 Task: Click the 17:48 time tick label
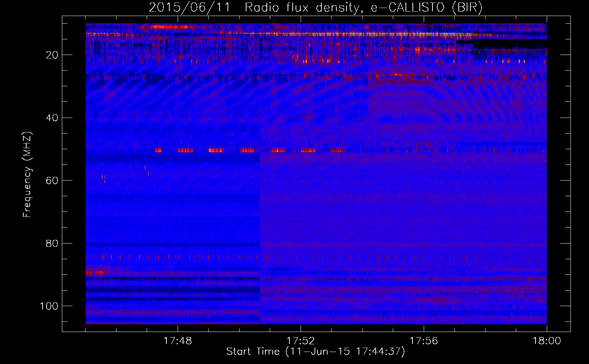178,341
